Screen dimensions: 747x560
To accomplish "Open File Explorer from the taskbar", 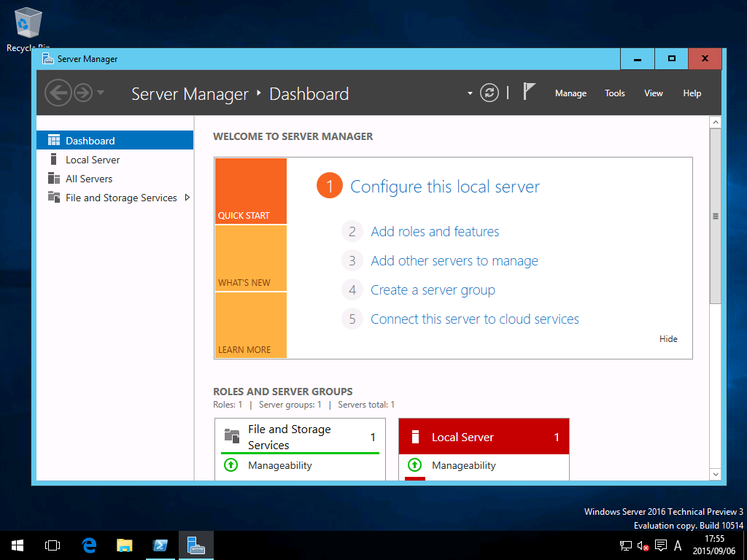I will [124, 545].
